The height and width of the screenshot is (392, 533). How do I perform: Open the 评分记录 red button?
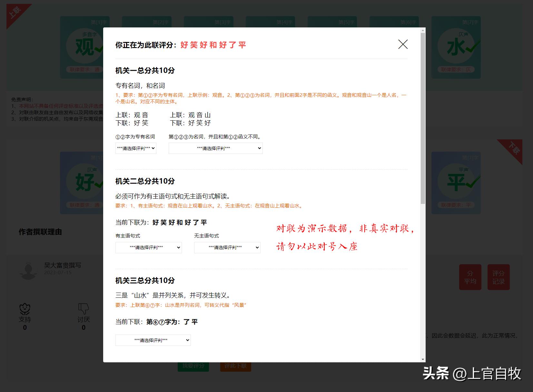(x=498, y=277)
